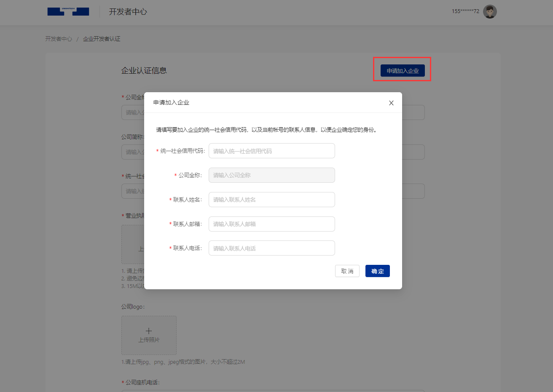Screen dimensions: 553x392
Task: Select the 企业开发者认证 breadcrumb item
Action: tap(102, 39)
